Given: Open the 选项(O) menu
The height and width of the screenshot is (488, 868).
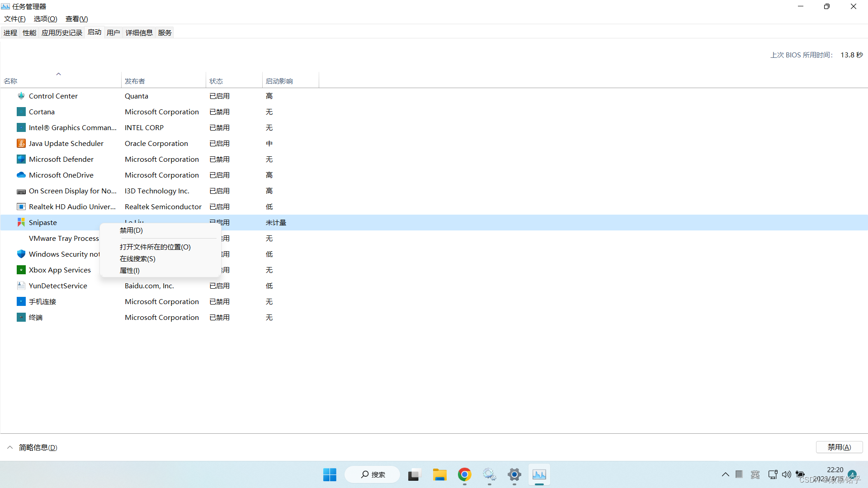Looking at the screenshot, I should pyautogui.click(x=45, y=19).
